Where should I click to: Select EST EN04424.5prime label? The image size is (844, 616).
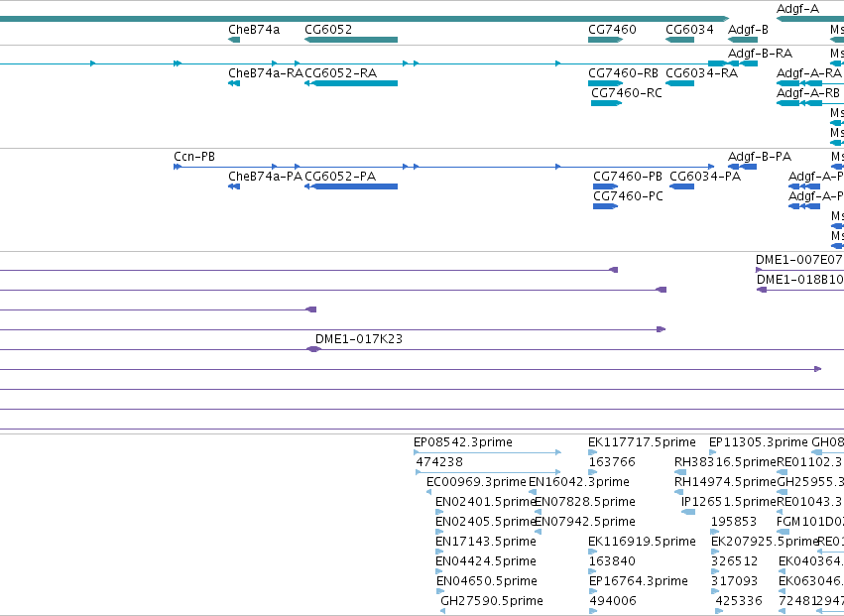pos(486,561)
